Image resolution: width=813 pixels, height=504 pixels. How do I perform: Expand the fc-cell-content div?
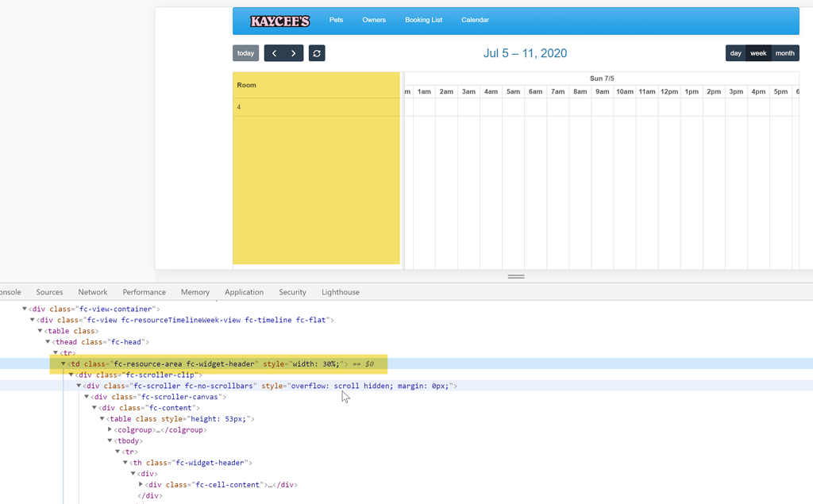click(x=141, y=484)
